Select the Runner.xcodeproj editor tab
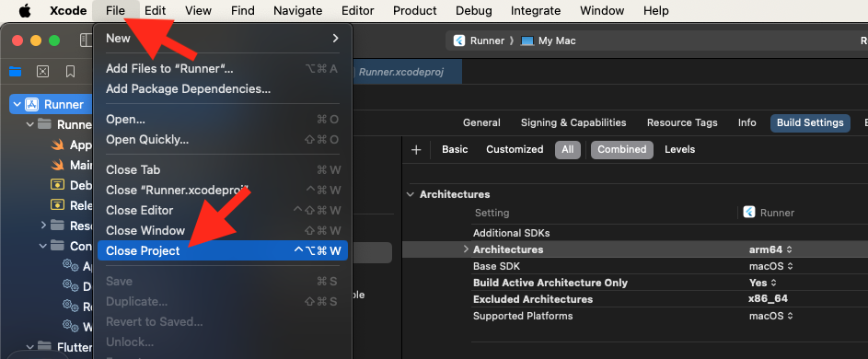Image resolution: width=868 pixels, height=359 pixels. tap(401, 73)
